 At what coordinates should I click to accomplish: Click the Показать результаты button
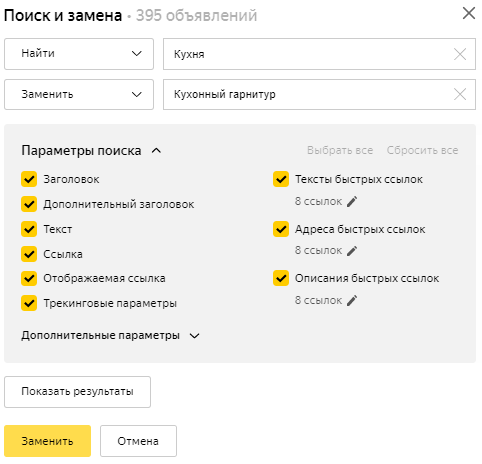[77, 392]
